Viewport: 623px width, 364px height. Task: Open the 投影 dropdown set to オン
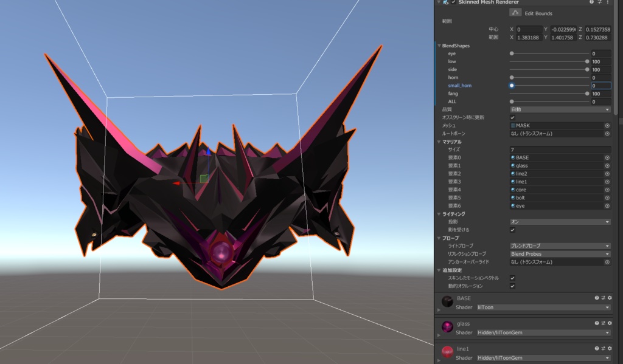click(560, 222)
